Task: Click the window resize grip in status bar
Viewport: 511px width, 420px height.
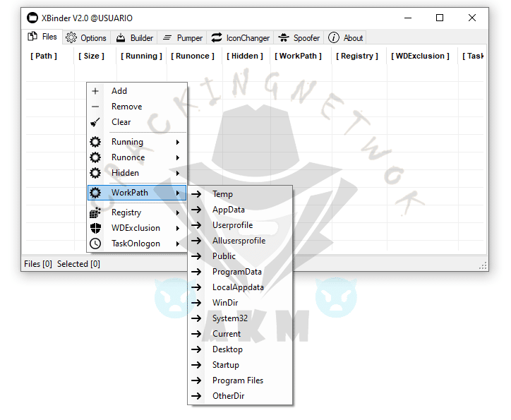Action: (x=483, y=266)
